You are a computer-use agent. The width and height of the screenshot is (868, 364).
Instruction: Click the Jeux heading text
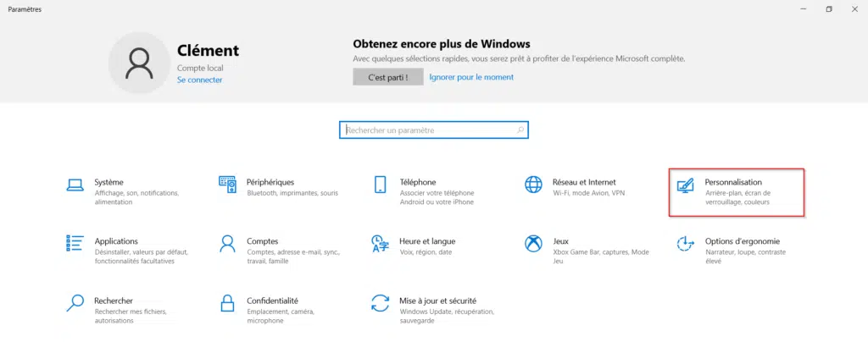561,241
